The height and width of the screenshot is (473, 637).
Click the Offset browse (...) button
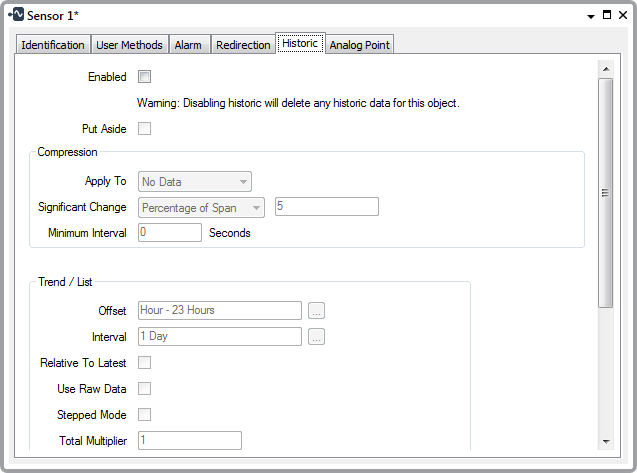point(316,310)
